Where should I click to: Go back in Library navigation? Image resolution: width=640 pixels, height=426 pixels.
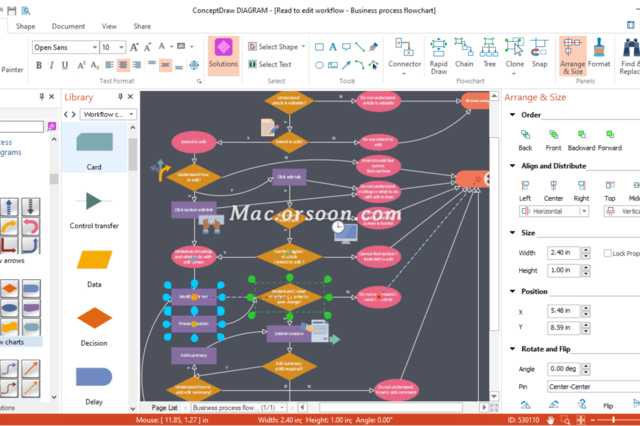pos(66,114)
